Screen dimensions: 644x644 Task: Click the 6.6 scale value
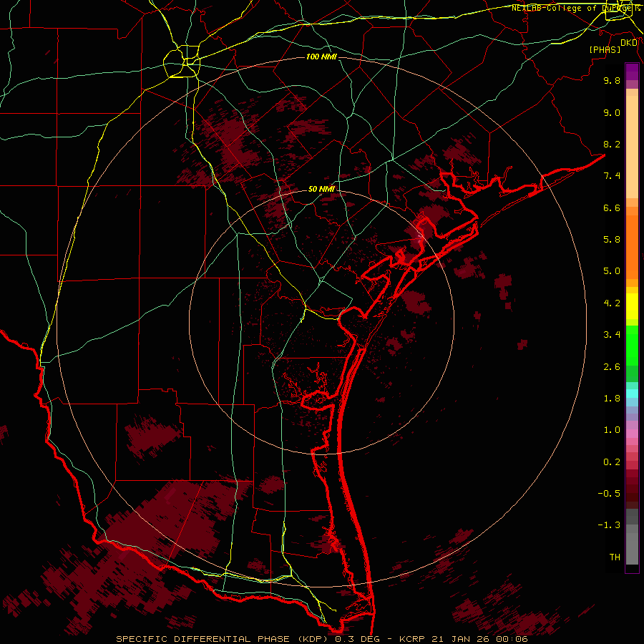[x=612, y=208]
